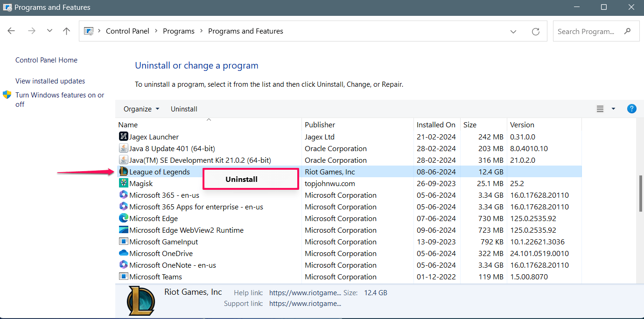Click Java SE Development Kit icon
Image resolution: width=644 pixels, height=319 pixels.
[123, 160]
